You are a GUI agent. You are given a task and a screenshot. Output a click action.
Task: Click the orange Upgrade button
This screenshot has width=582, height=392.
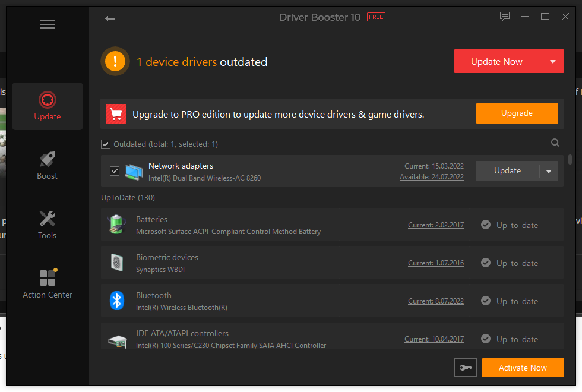point(517,113)
